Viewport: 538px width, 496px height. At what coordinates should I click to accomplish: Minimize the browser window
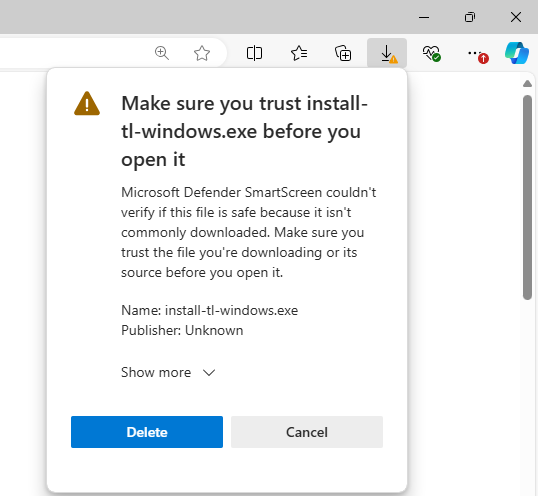tap(424, 17)
